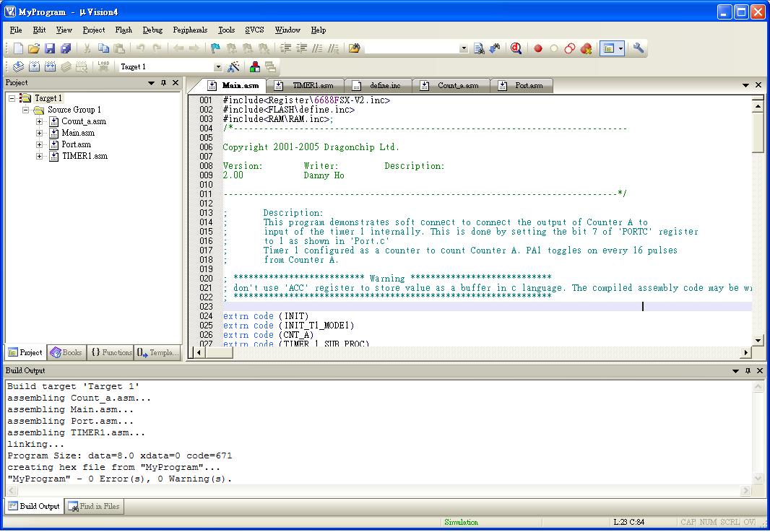
Task: Start the debug session with the magnifier icon
Action: point(516,48)
